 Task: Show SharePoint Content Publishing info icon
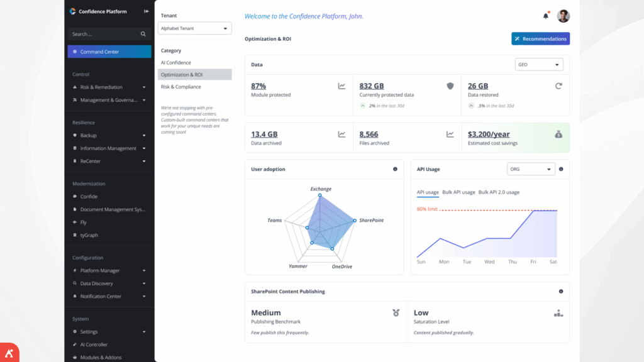[561, 292]
